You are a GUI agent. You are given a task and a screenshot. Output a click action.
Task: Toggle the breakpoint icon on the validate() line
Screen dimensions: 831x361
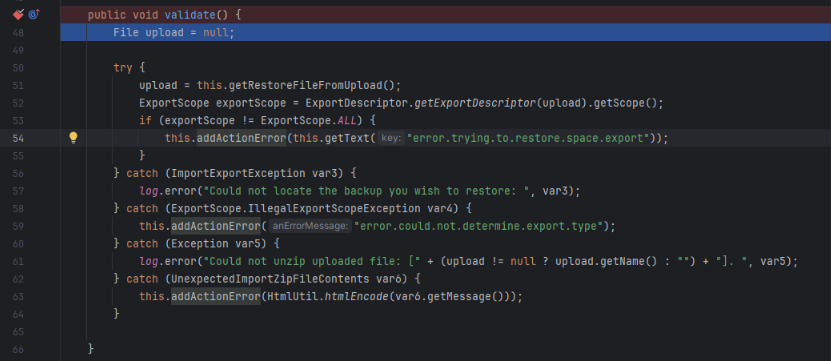[18, 15]
